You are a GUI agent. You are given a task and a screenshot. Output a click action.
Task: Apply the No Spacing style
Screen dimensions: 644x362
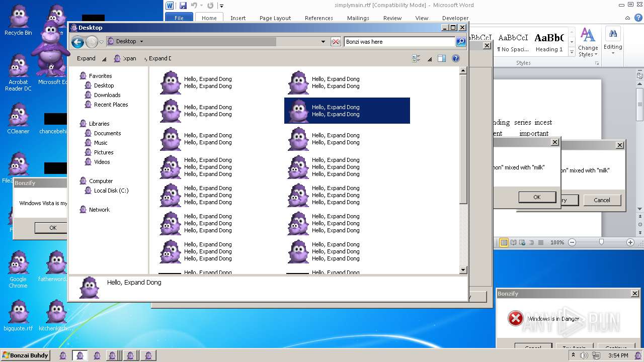pos(513,43)
